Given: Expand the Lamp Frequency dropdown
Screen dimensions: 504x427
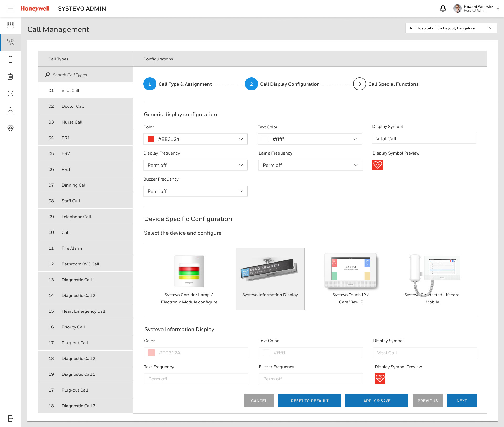Looking at the screenshot, I should click(310, 165).
